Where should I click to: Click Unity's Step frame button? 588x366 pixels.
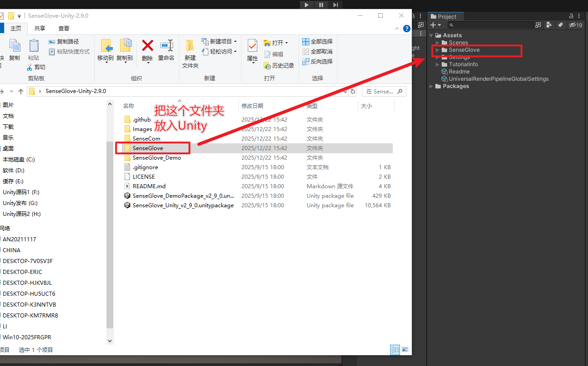pyautogui.click(x=336, y=5)
